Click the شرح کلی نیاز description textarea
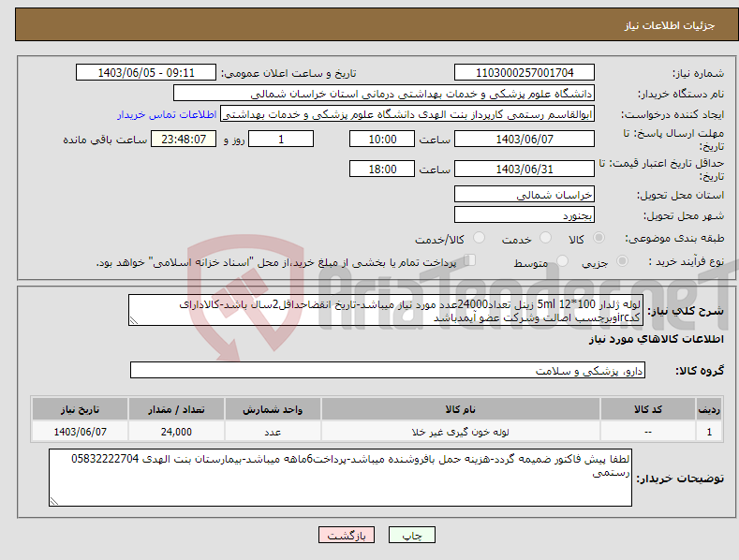Viewport: 739px width, 560px height. coord(386,310)
